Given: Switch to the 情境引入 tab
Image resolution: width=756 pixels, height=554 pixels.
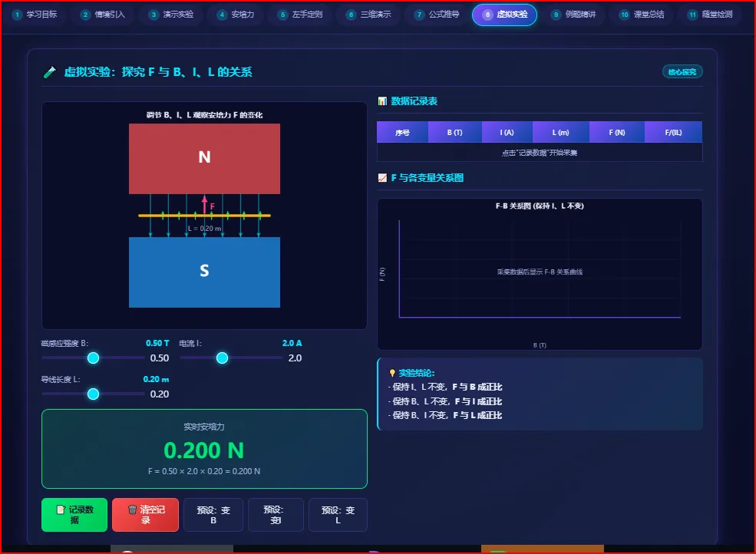Looking at the screenshot, I should click(x=103, y=15).
